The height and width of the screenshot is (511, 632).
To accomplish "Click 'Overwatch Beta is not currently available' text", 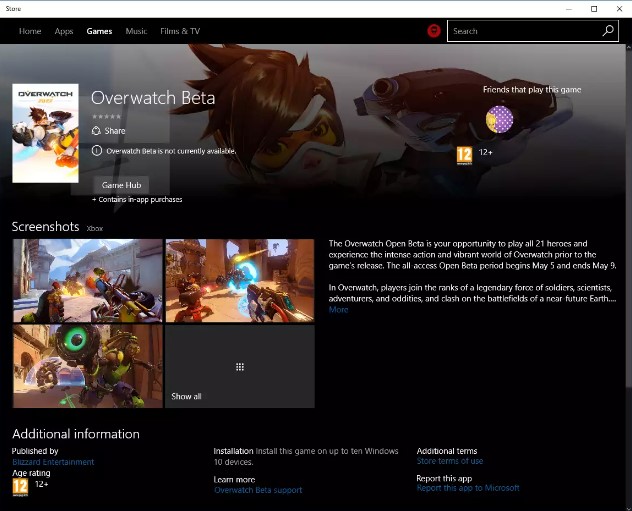I will point(171,151).
